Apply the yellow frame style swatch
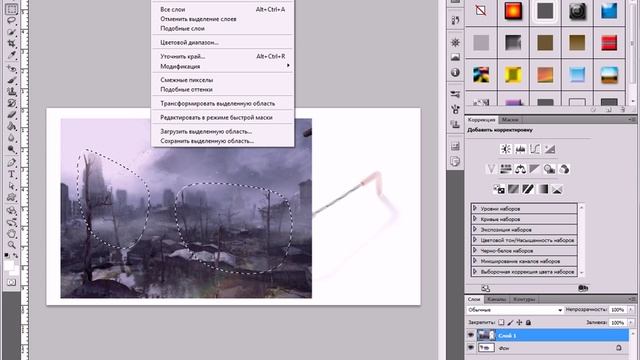This screenshot has width=640, height=360. tap(513, 75)
